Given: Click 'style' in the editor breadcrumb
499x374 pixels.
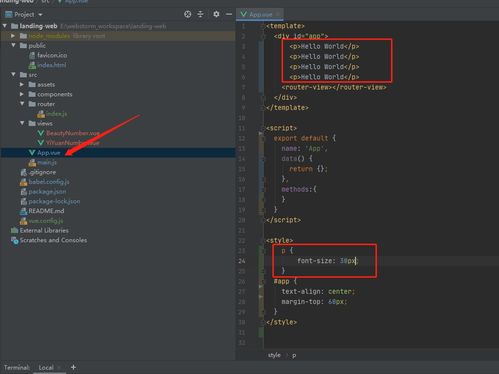Looking at the screenshot, I should pyautogui.click(x=274, y=355).
